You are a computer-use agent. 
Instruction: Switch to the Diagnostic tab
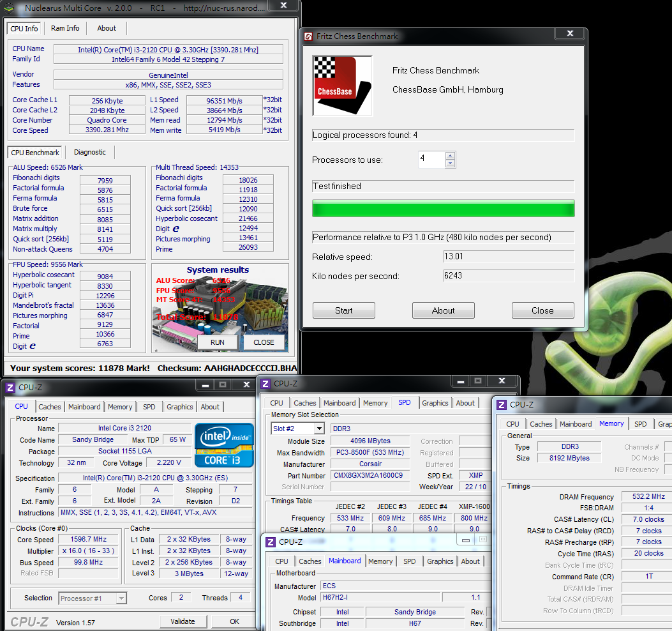[x=89, y=152]
